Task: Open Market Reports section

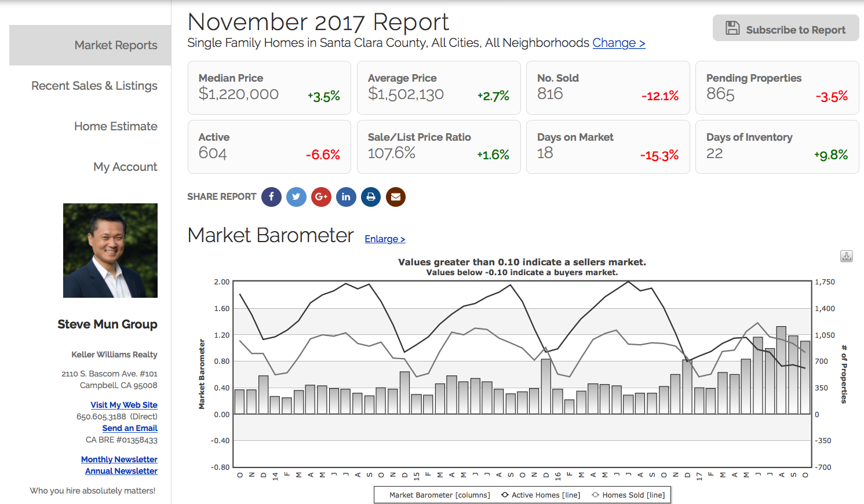Action: [90, 45]
